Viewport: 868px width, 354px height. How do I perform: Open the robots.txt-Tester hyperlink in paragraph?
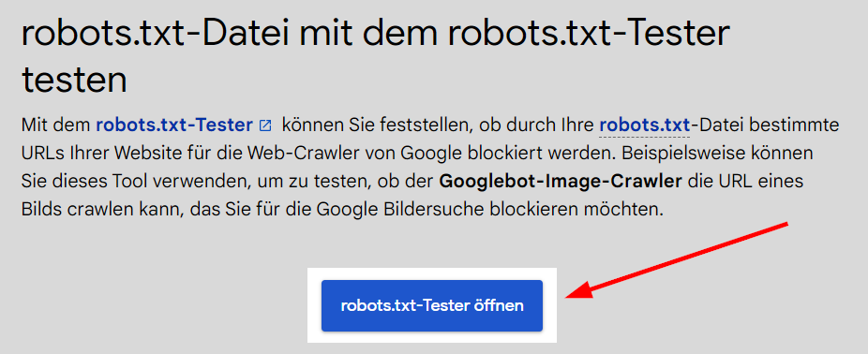coord(174,125)
